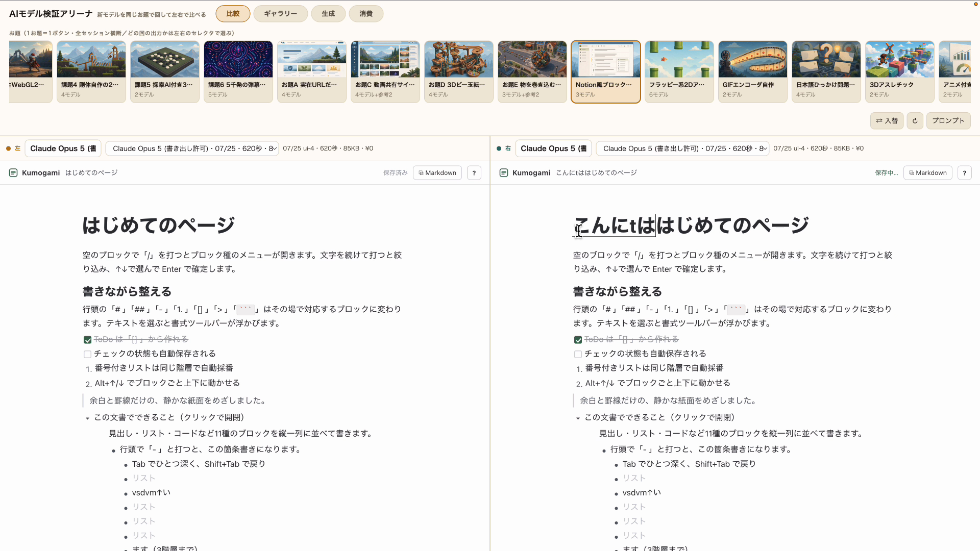
Task: Click 'Alt+↑/↓ でブロックごと' item in right pane
Action: tap(658, 383)
